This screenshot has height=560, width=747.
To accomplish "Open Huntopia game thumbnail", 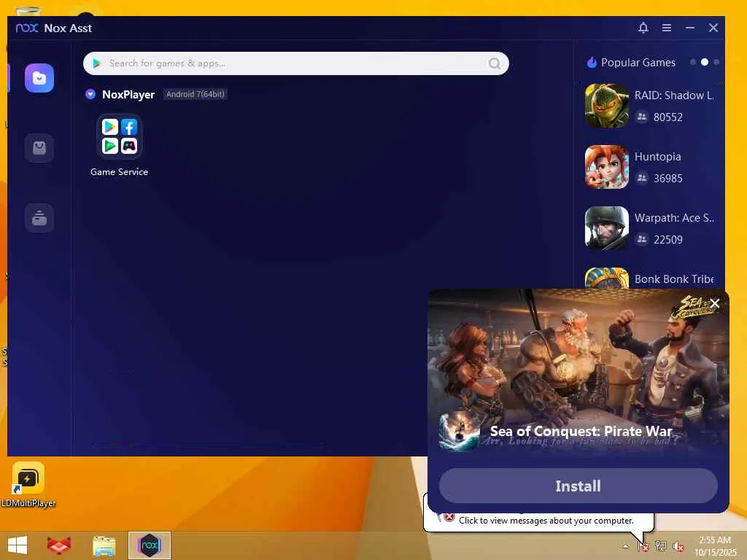I will point(607,167).
